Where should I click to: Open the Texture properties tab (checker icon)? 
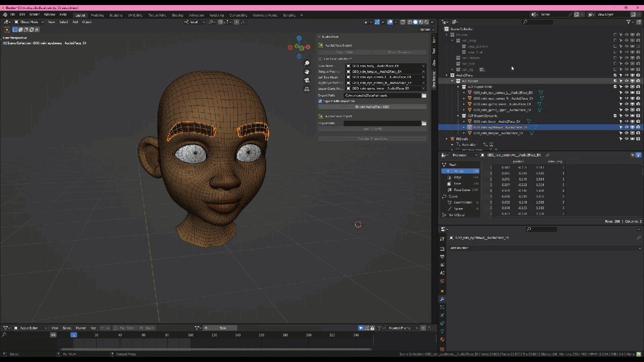pos(442,348)
